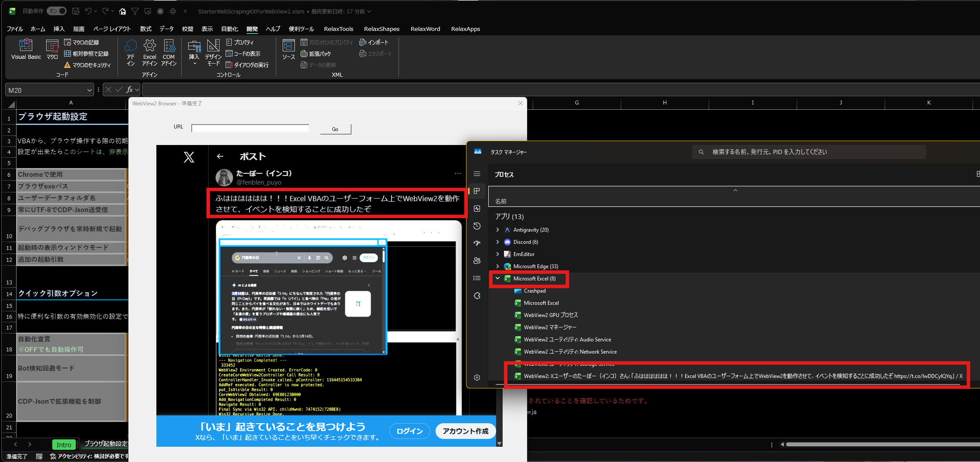This screenshot has width=980, height=462.
Task: Click the X logo in the web page
Action: click(189, 157)
